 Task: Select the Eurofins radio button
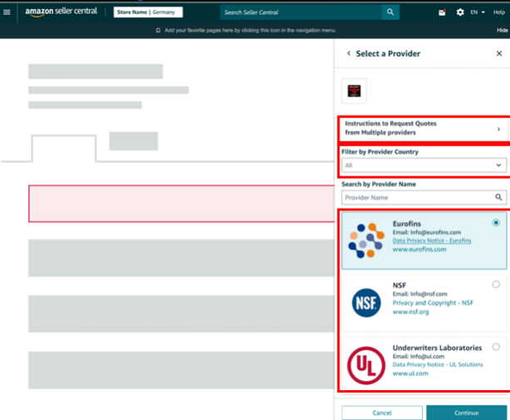click(496, 223)
